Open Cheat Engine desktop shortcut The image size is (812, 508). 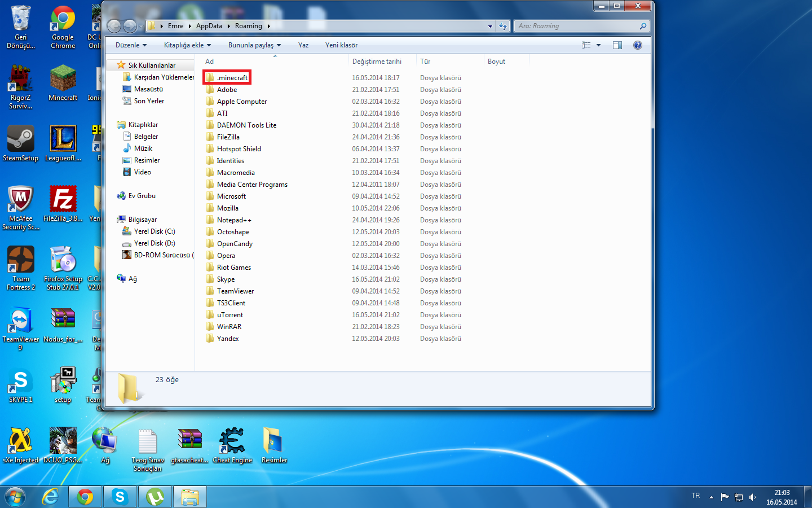point(232,446)
